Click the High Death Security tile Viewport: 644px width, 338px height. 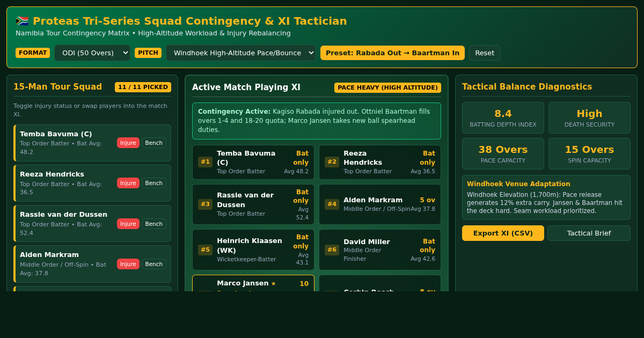(589, 117)
